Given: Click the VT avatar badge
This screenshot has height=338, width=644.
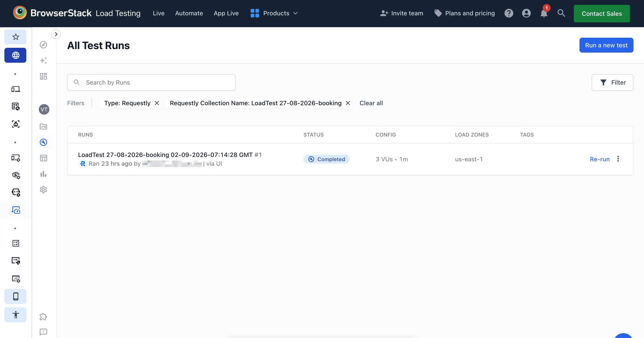Looking at the screenshot, I should tap(44, 109).
